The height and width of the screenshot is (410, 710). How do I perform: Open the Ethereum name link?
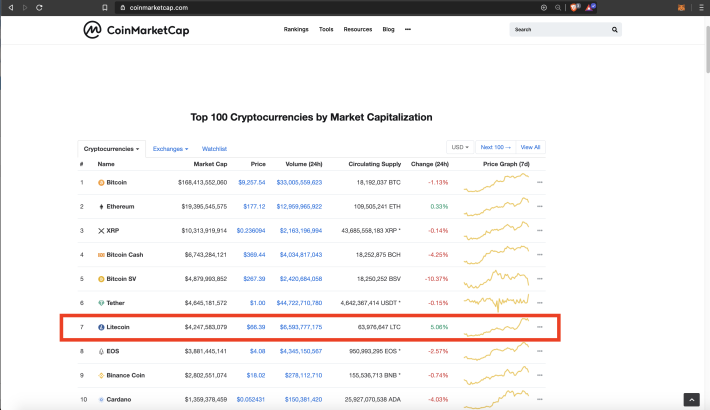click(x=120, y=207)
